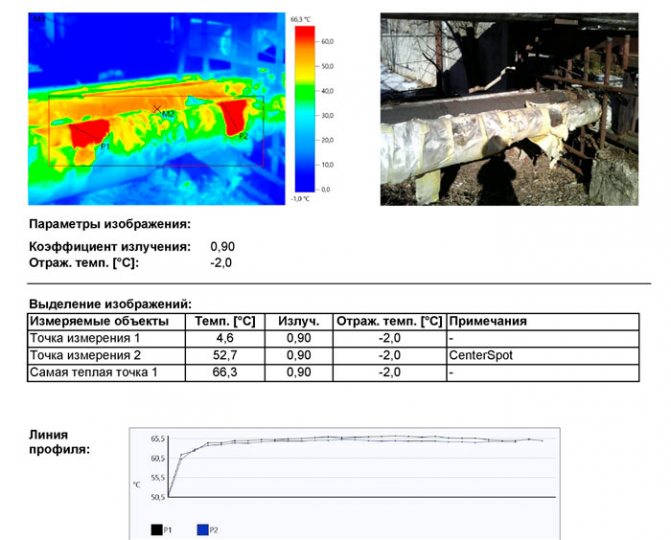Click the profile line chart curve
This screenshot has height=540, width=671.
[x=350, y=440]
